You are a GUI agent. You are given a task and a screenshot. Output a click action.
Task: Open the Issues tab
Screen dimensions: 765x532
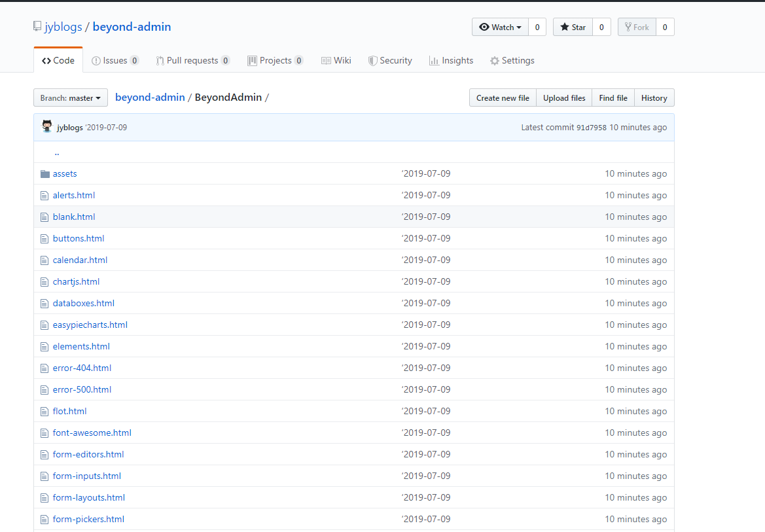click(x=115, y=60)
